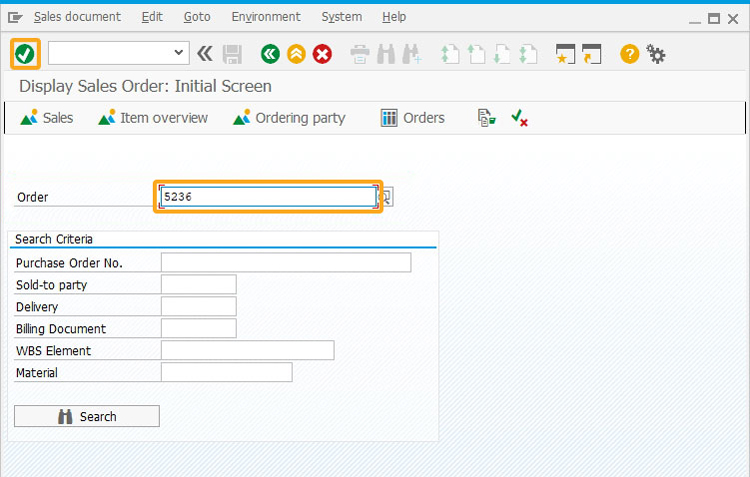Image resolution: width=750 pixels, height=477 pixels.
Task: Click the green check red X icon
Action: 519,118
